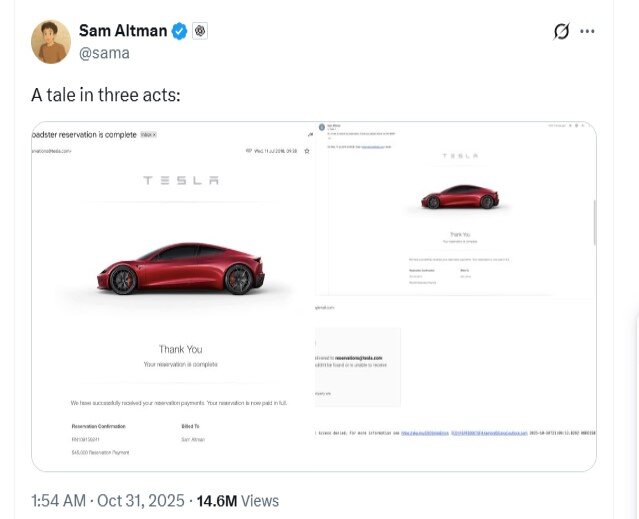Click the Tesla logo in right email

(x=460, y=156)
